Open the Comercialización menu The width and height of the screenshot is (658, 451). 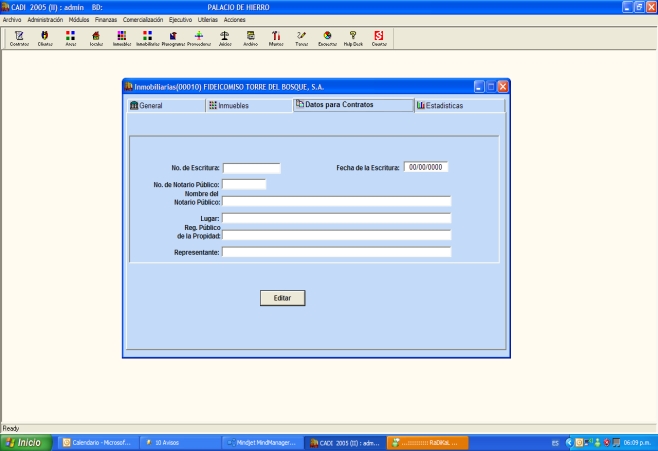click(x=143, y=20)
